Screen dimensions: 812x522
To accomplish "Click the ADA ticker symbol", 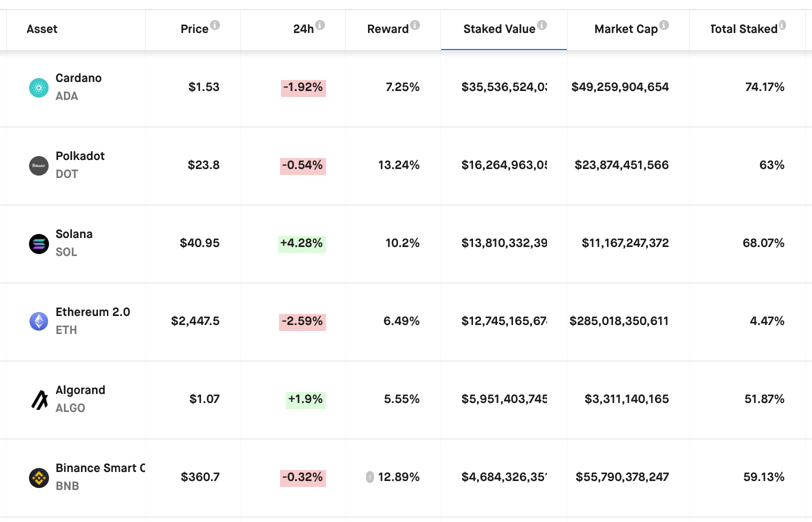I will pyautogui.click(x=67, y=96).
